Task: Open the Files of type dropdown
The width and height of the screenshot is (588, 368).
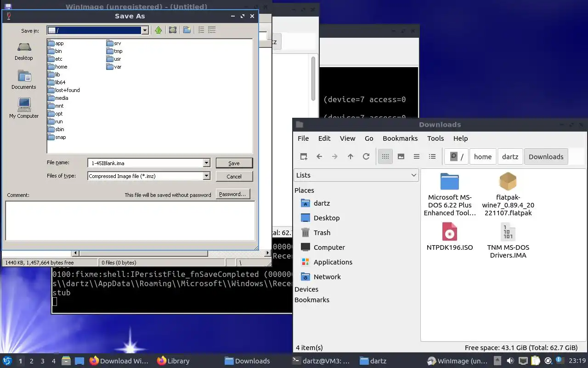Action: click(207, 176)
